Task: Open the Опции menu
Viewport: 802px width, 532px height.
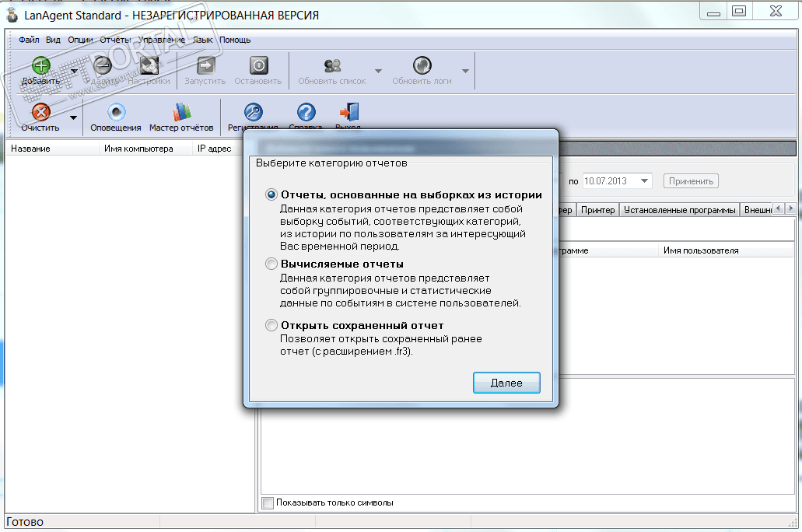Action: click(x=80, y=40)
